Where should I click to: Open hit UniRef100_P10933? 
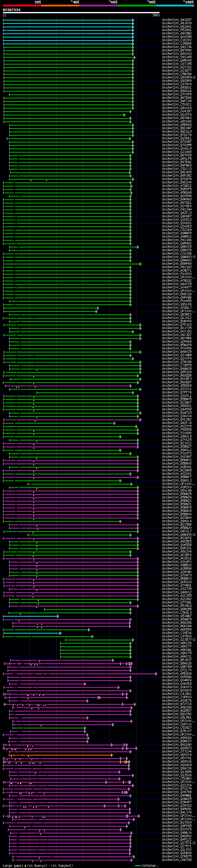point(177,274)
